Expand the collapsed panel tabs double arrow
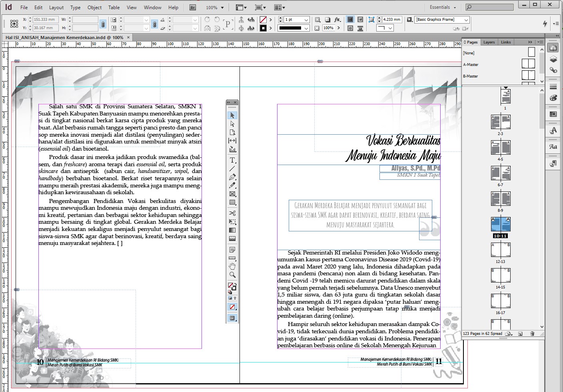This screenshot has width=563, height=392. click(x=530, y=42)
